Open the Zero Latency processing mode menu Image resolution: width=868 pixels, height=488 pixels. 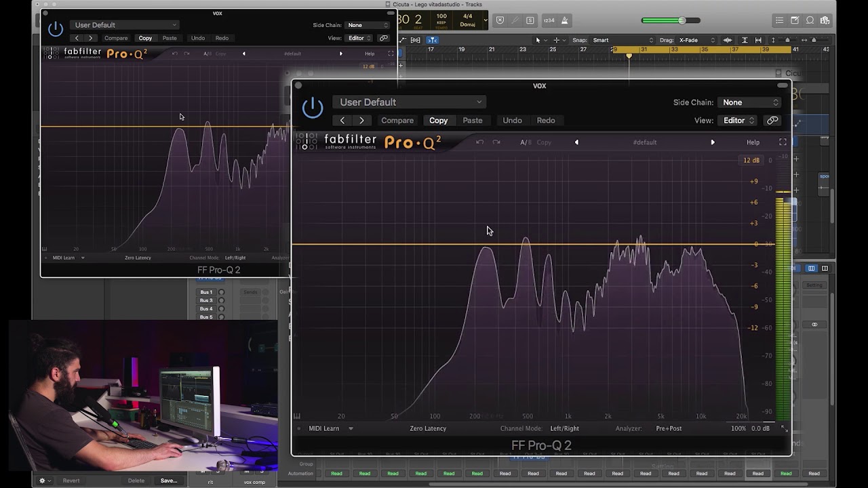tap(428, 428)
